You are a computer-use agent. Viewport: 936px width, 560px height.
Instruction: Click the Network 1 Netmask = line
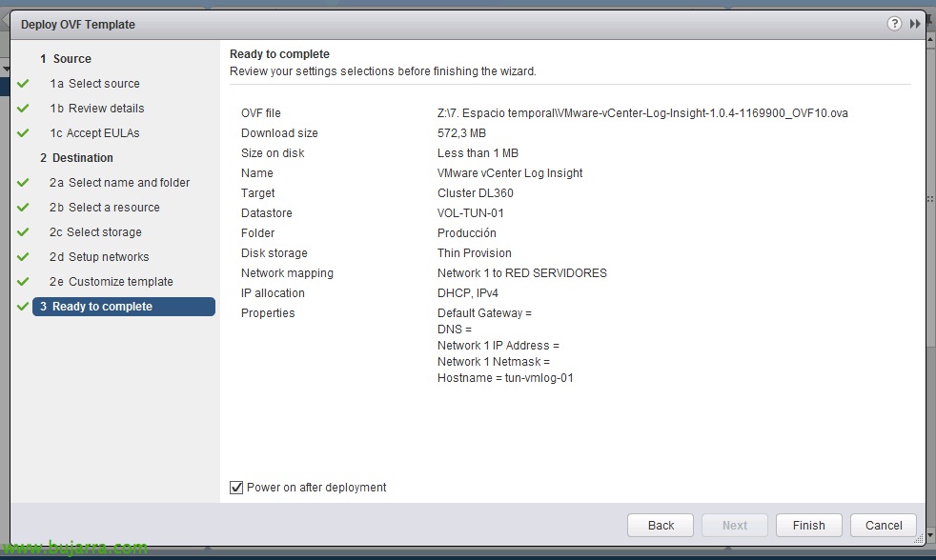[493, 361]
